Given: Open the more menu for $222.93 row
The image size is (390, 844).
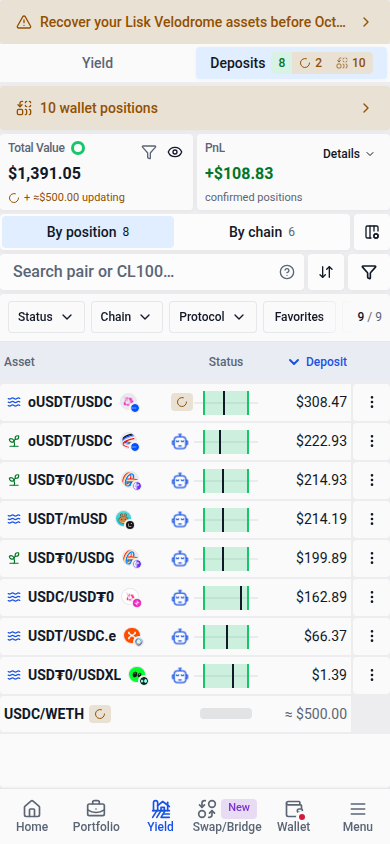Looking at the screenshot, I should [x=372, y=441].
